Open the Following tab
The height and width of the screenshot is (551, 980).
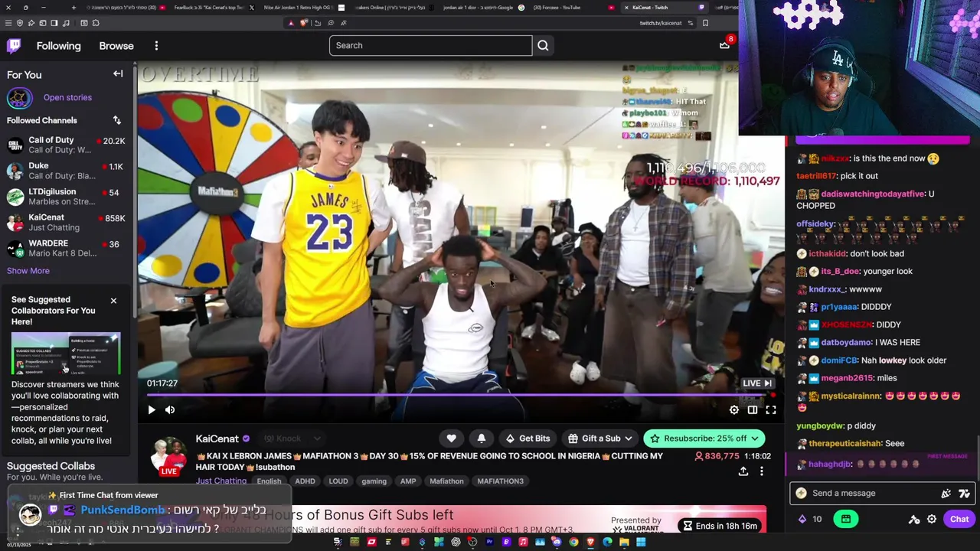pyautogui.click(x=58, y=46)
